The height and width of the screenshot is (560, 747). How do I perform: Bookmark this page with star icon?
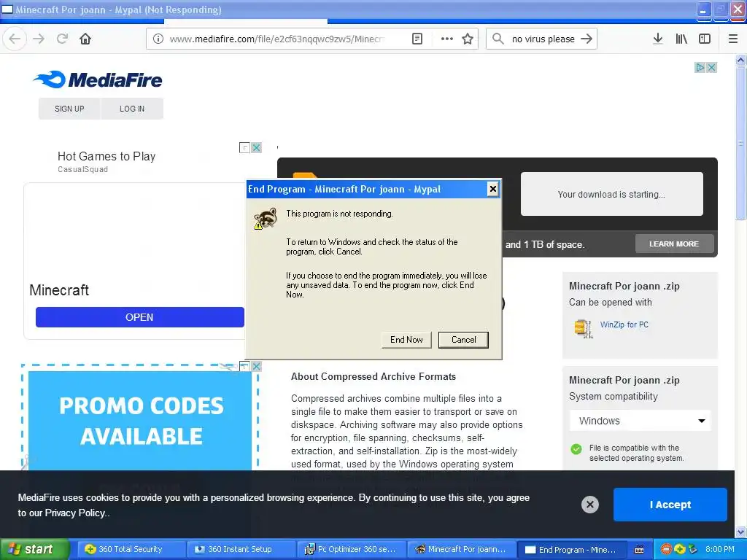click(468, 39)
